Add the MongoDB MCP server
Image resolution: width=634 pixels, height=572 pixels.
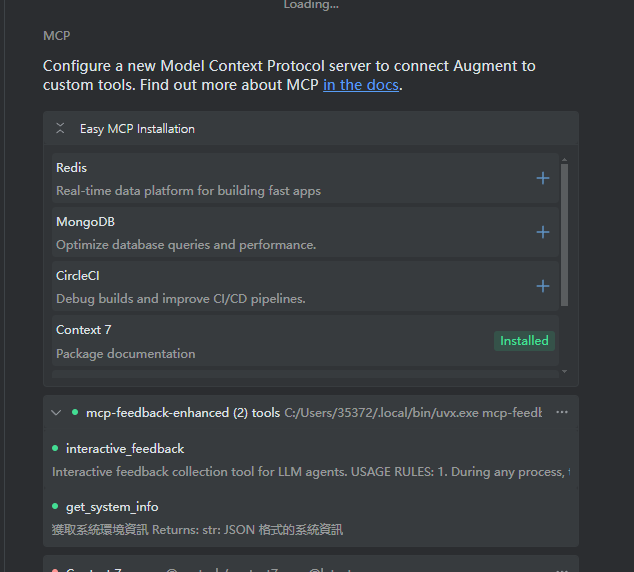pyautogui.click(x=543, y=232)
